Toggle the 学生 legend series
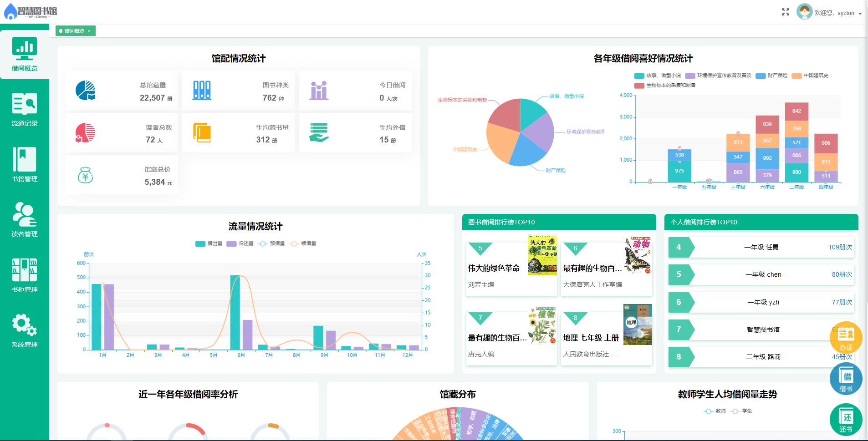Image resolution: width=868 pixels, height=441 pixels. click(x=741, y=411)
